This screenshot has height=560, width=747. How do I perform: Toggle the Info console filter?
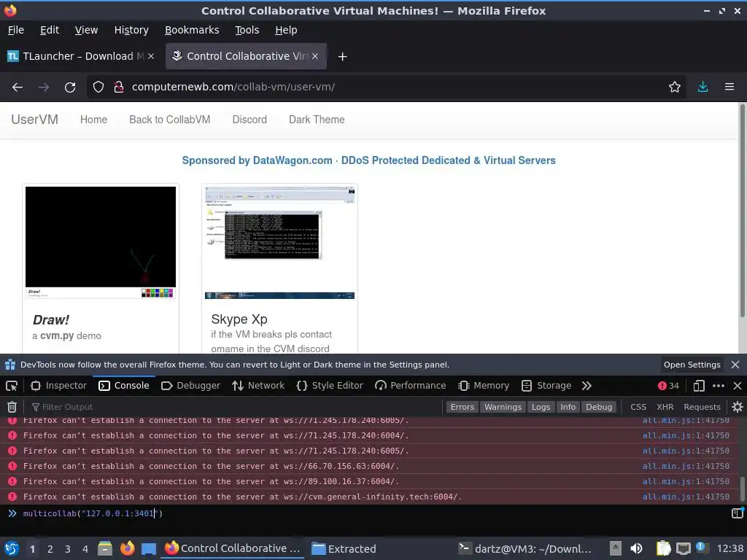pyautogui.click(x=568, y=407)
